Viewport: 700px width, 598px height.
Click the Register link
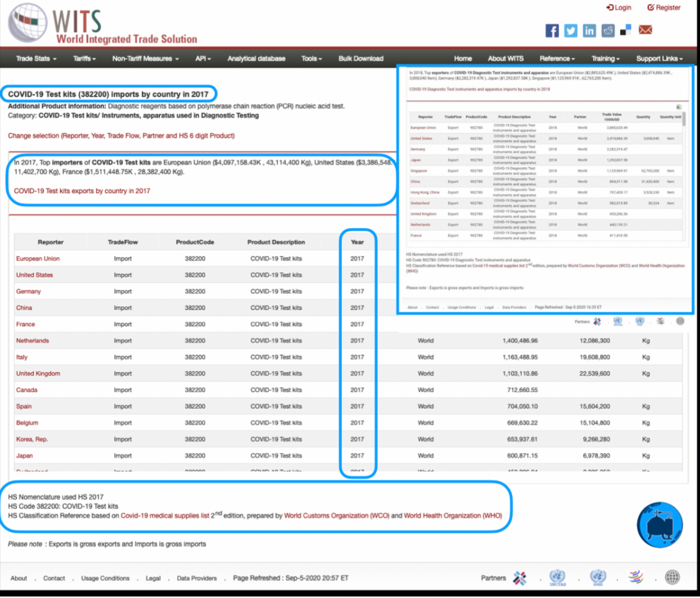pos(664,8)
